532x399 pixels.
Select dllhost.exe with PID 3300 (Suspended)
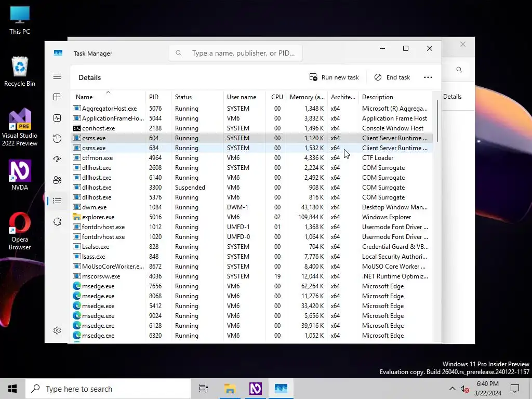tap(252, 187)
